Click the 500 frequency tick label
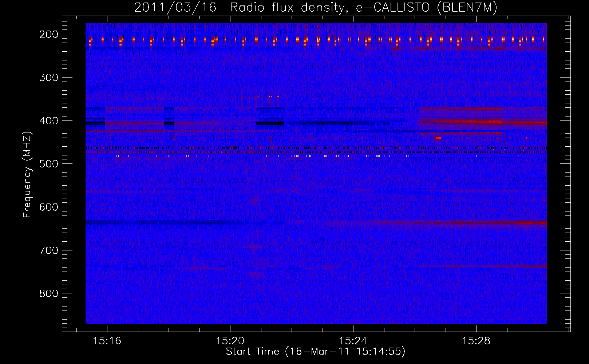 49,164
